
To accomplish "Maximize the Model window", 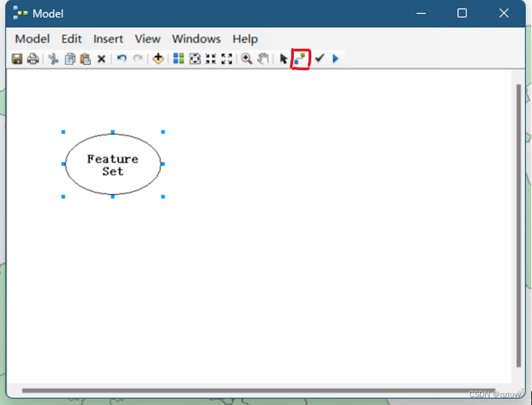I will 462,13.
